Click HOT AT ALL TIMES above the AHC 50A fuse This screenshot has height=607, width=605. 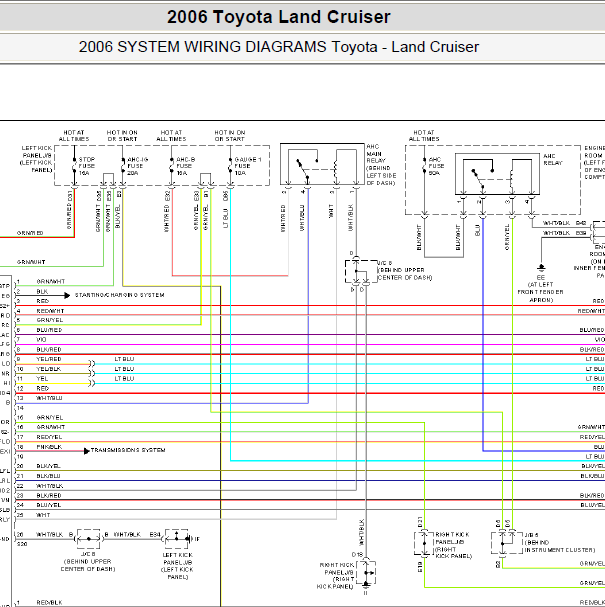click(424, 135)
